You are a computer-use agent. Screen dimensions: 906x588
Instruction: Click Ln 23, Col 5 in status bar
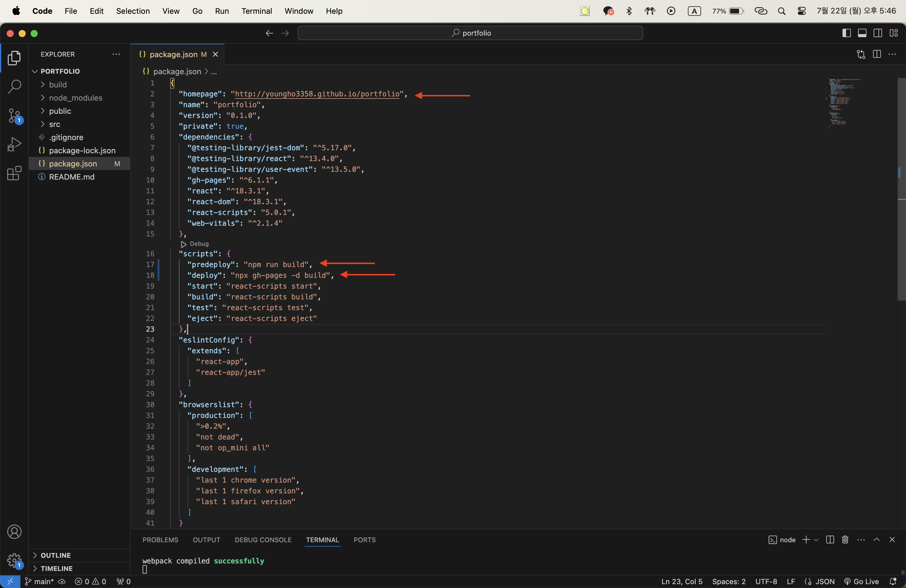682,581
